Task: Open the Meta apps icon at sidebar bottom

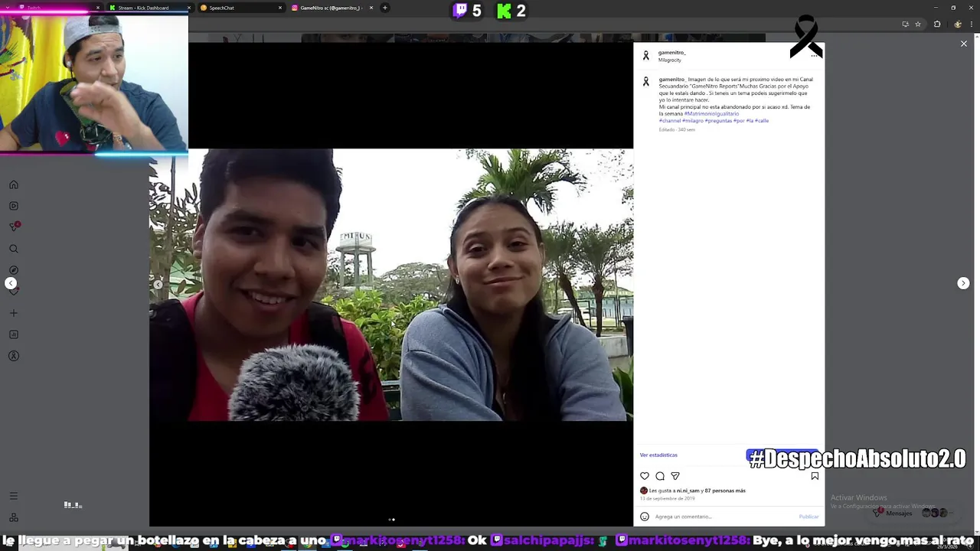Action: (14, 517)
